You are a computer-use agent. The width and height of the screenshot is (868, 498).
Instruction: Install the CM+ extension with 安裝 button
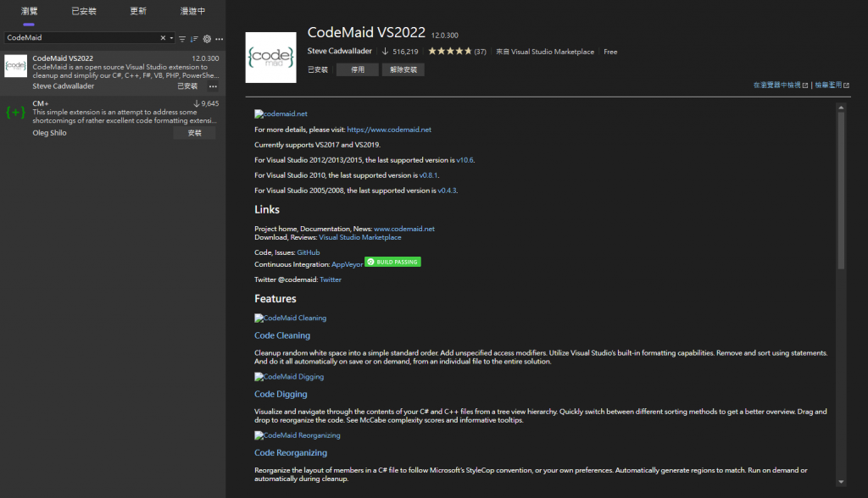pos(194,133)
